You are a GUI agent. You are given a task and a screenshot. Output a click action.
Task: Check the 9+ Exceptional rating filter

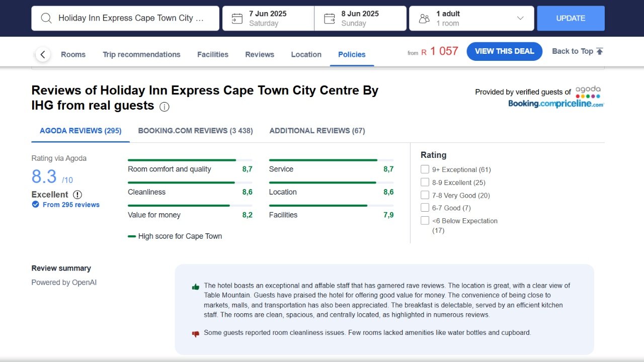(x=425, y=169)
